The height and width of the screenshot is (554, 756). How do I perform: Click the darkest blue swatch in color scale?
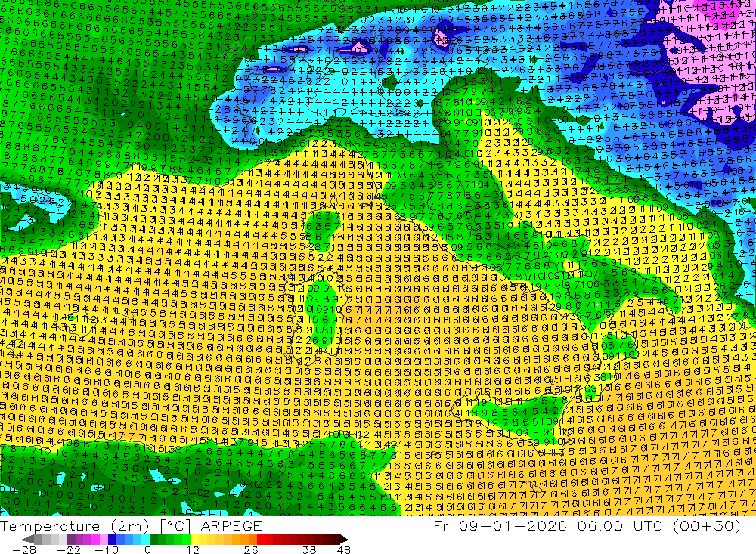tap(113, 539)
